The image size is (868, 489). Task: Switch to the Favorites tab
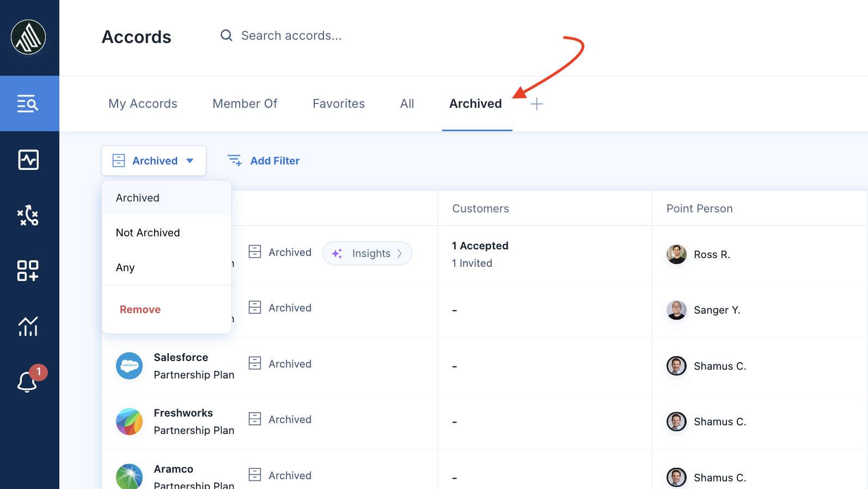[x=338, y=103]
